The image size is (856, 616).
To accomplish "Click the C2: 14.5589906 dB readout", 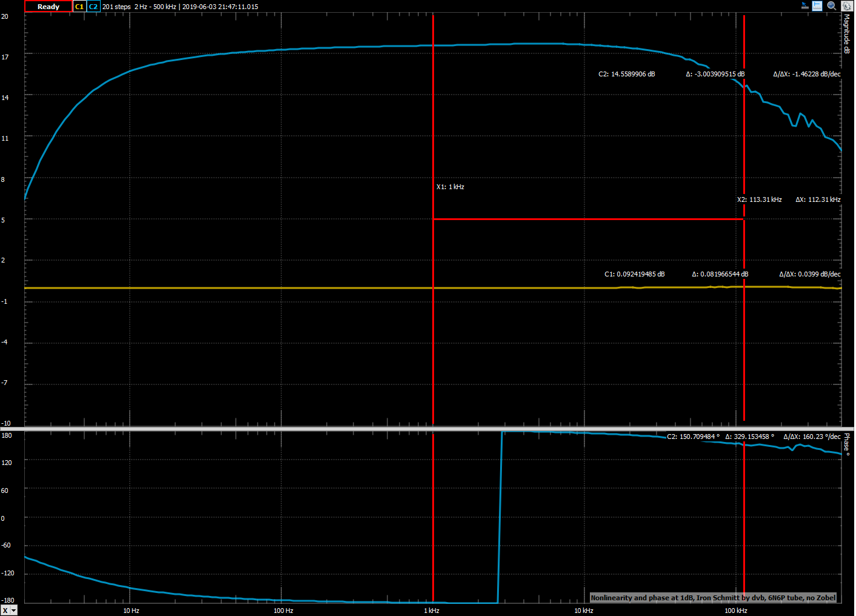I will 627,74.
